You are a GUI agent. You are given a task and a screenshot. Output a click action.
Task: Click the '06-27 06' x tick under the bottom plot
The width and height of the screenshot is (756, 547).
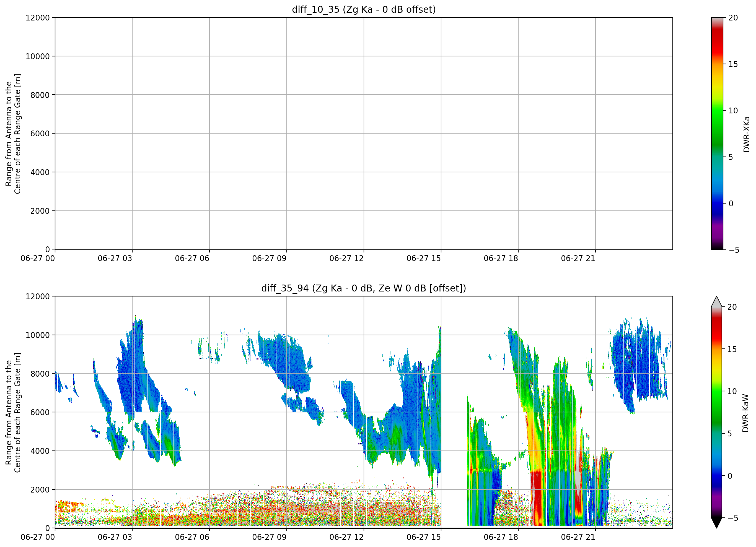click(x=192, y=537)
